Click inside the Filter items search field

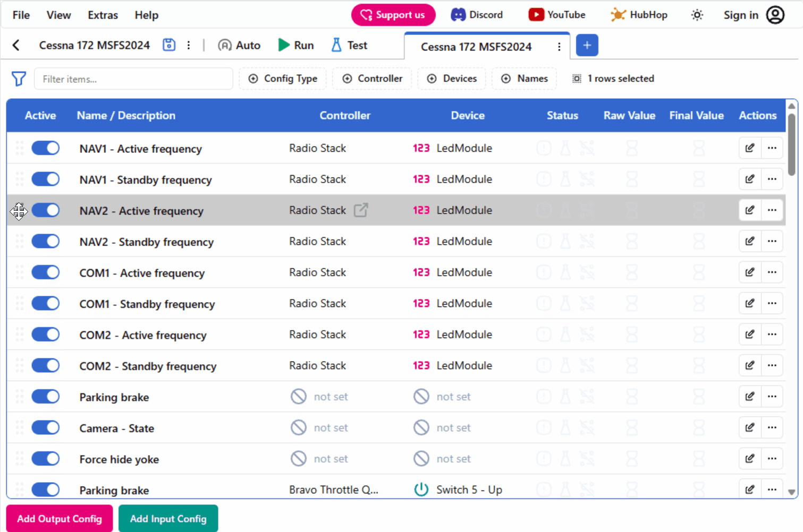point(133,79)
